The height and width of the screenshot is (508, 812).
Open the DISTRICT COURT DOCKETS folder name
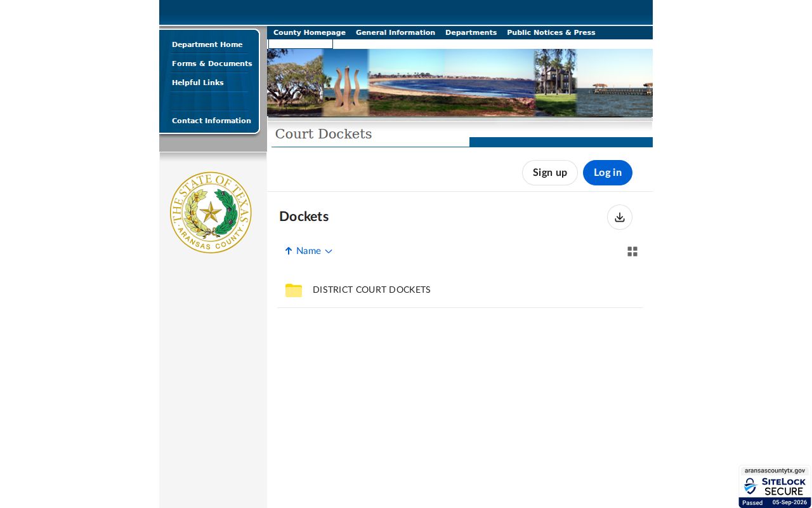372,290
